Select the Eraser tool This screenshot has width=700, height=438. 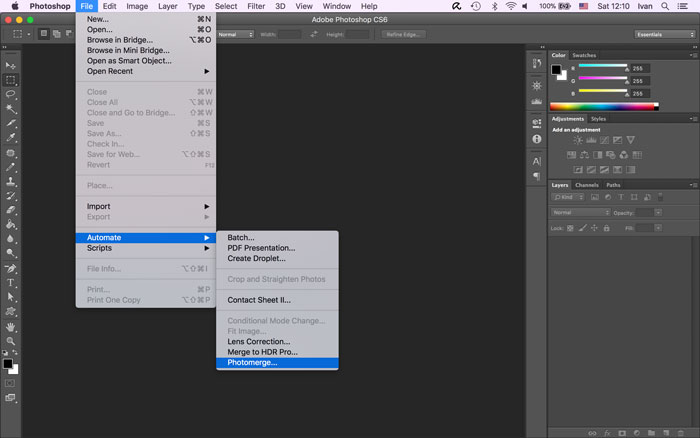click(10, 210)
